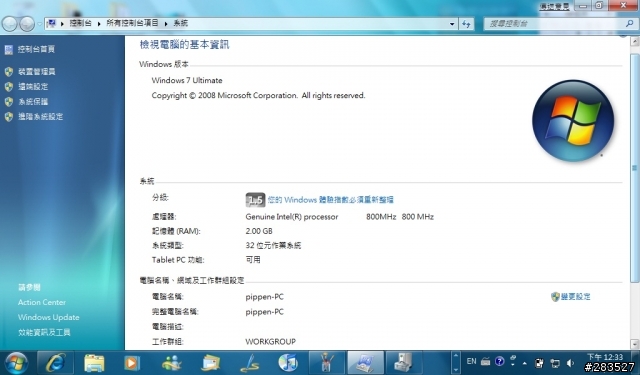
Task: Click the WORKGROUP workgroup value
Action: (271, 342)
